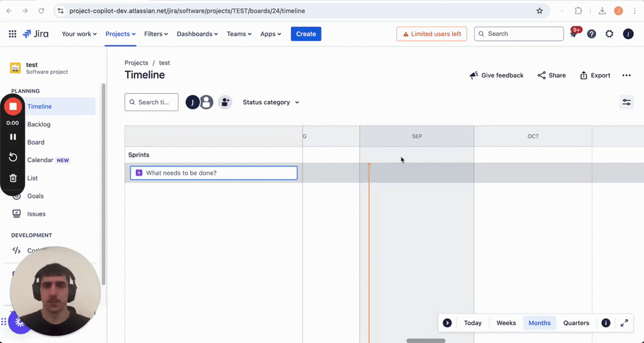Switch timeline to Quarters view
Screen dimensions: 644x343
pos(576,323)
